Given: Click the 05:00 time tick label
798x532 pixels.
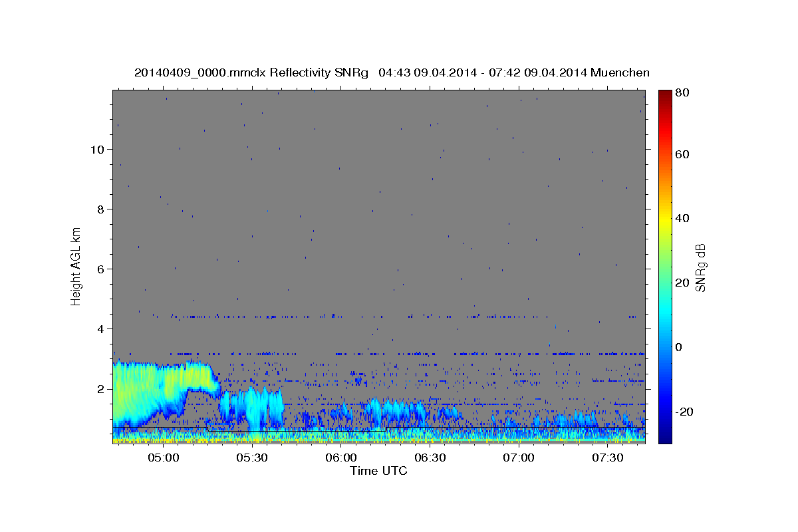Looking at the screenshot, I should pyautogui.click(x=163, y=458).
